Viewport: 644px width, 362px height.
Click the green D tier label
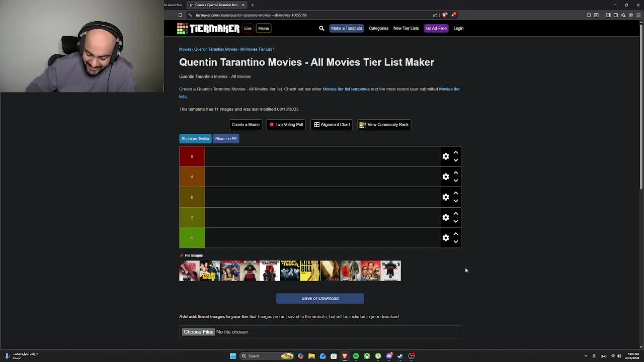pos(192,238)
